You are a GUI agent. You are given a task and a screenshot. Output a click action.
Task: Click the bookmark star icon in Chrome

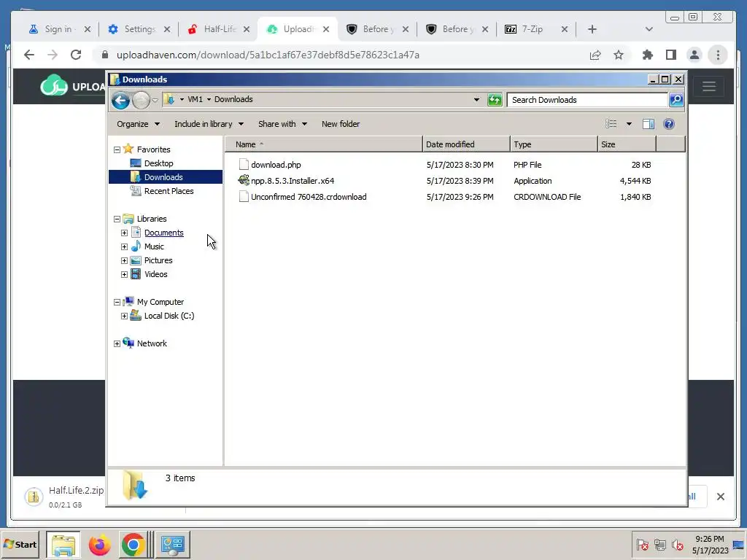pos(619,55)
